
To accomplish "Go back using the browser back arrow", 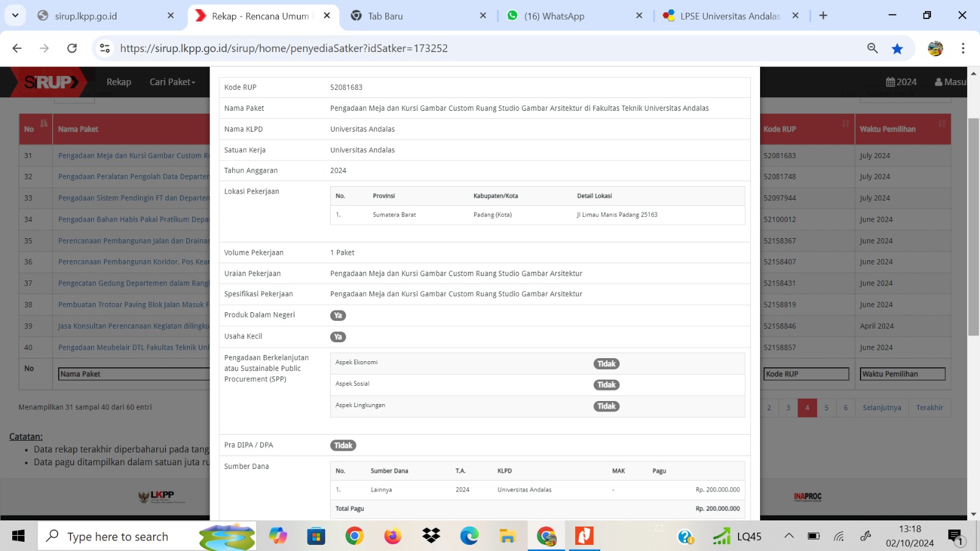I will tap(17, 48).
